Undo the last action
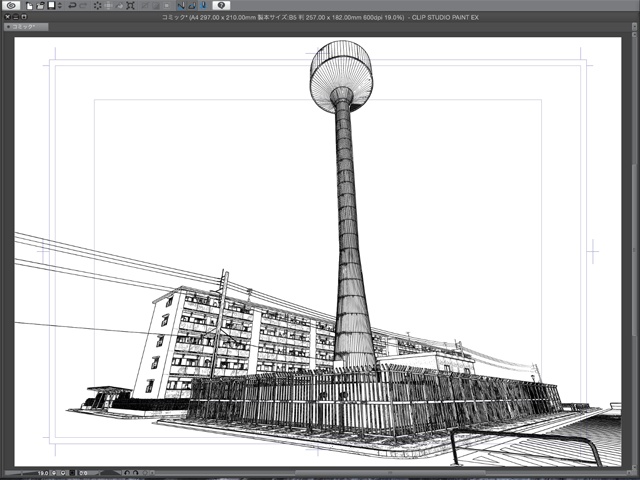 tap(72, 6)
